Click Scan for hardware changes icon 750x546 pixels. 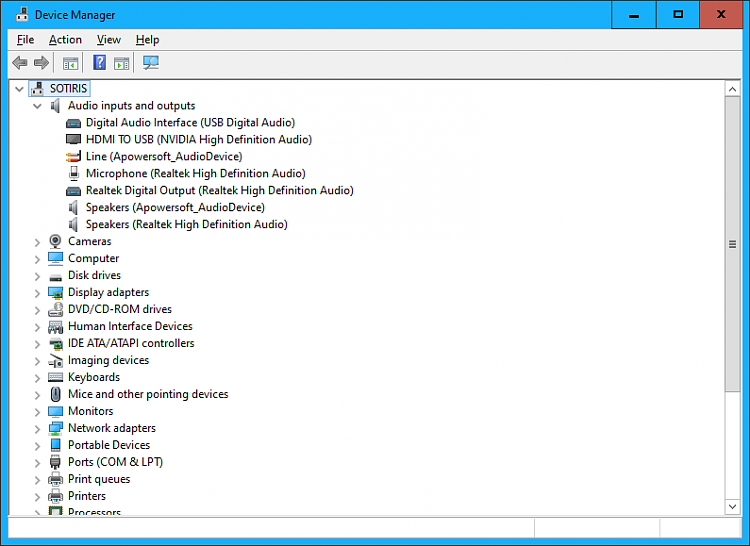point(151,63)
